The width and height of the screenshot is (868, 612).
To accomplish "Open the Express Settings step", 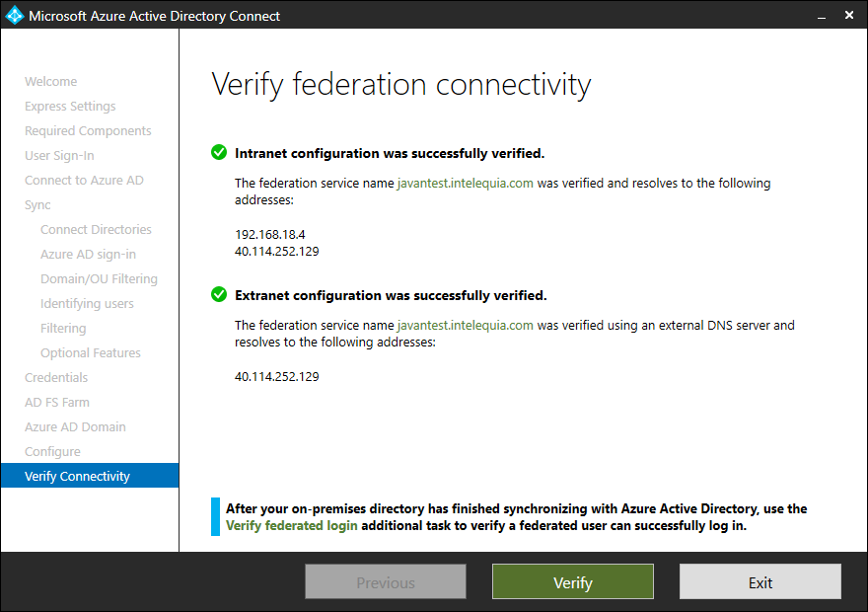I will coord(69,106).
